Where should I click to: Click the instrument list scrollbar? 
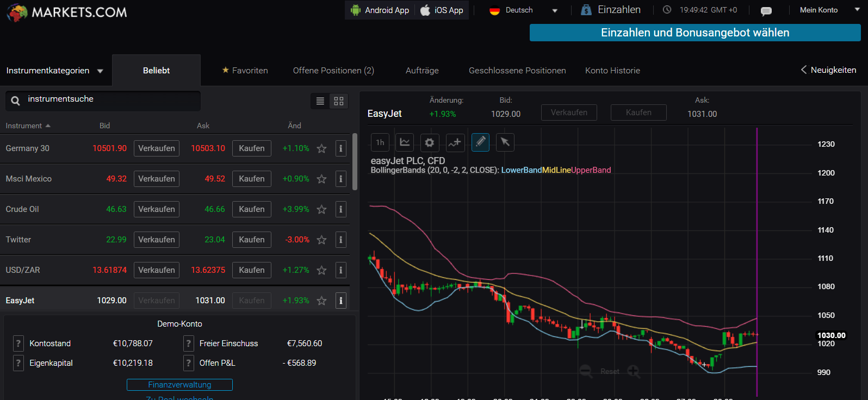pos(355,162)
